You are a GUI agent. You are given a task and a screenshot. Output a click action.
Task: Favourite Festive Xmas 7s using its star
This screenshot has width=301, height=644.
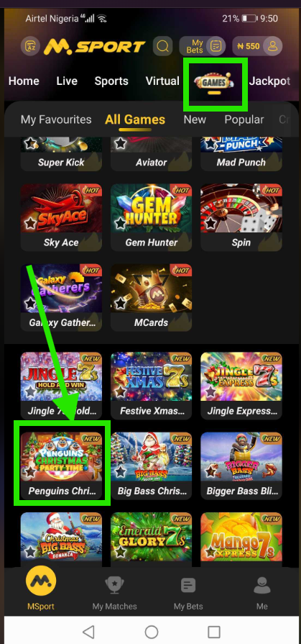[x=121, y=392]
